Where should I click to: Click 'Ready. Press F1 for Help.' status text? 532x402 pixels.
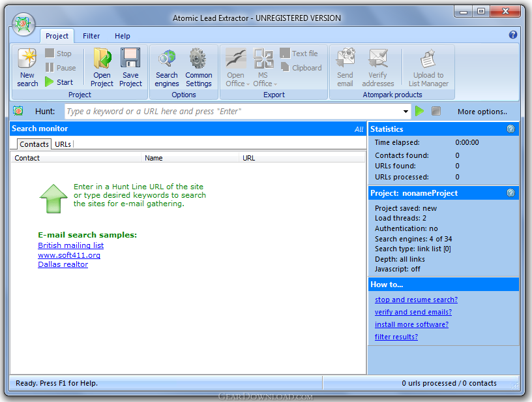coord(57,383)
